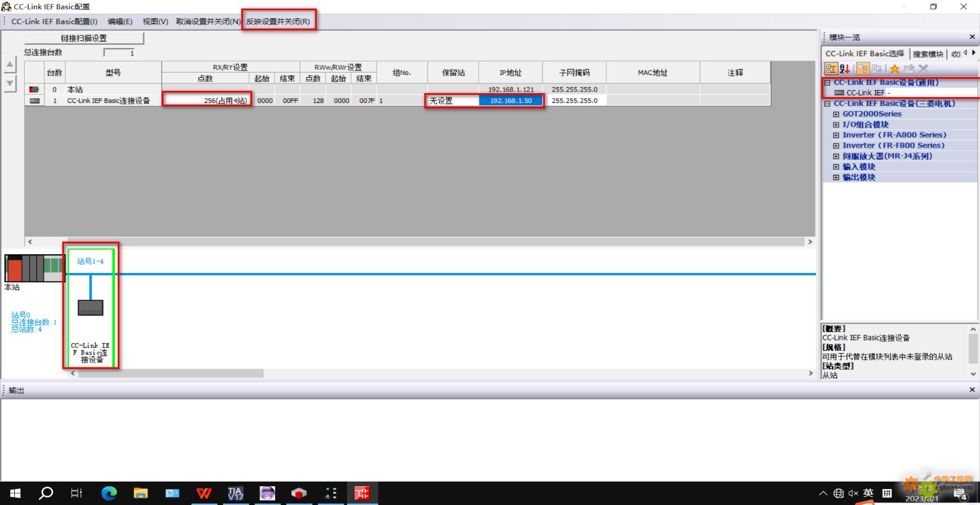Screen dimensions: 980x505
Task: Move station down with the down arrow button
Action: coord(10,83)
